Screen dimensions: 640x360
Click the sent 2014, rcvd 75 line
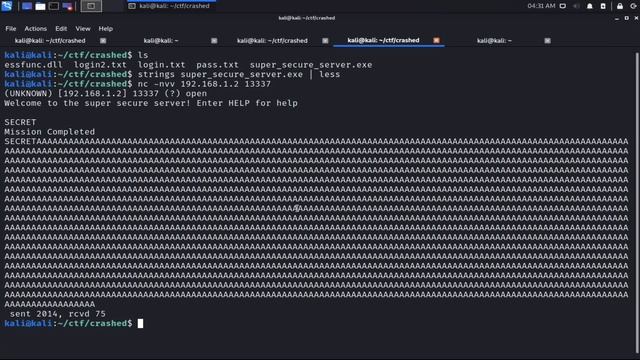point(58,314)
